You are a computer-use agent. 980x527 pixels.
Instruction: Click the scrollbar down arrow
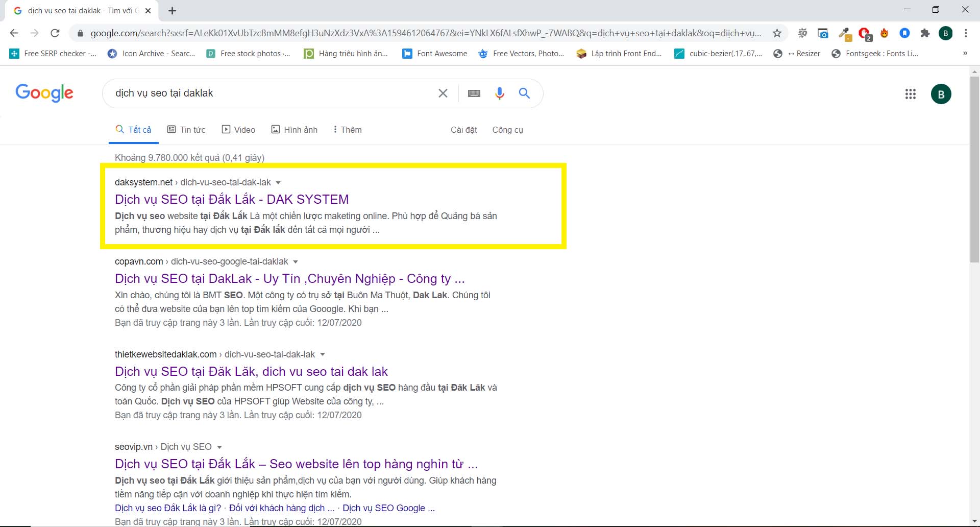pos(974,521)
